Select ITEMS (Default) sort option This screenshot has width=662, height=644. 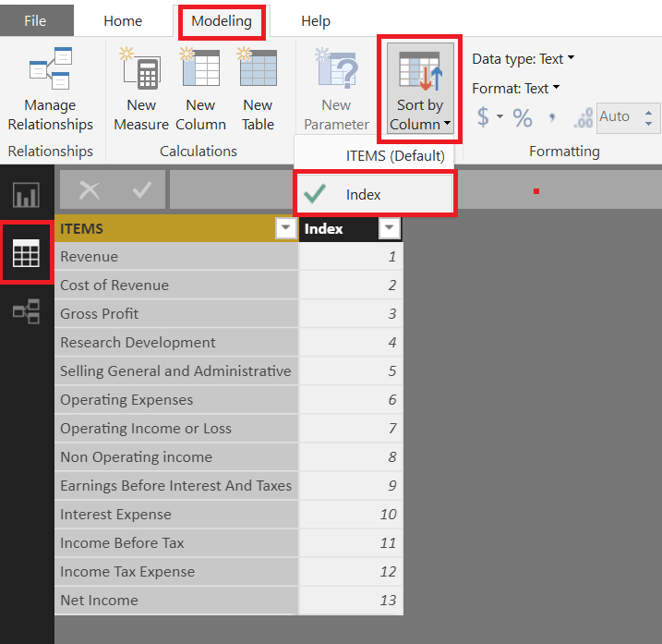point(375,156)
